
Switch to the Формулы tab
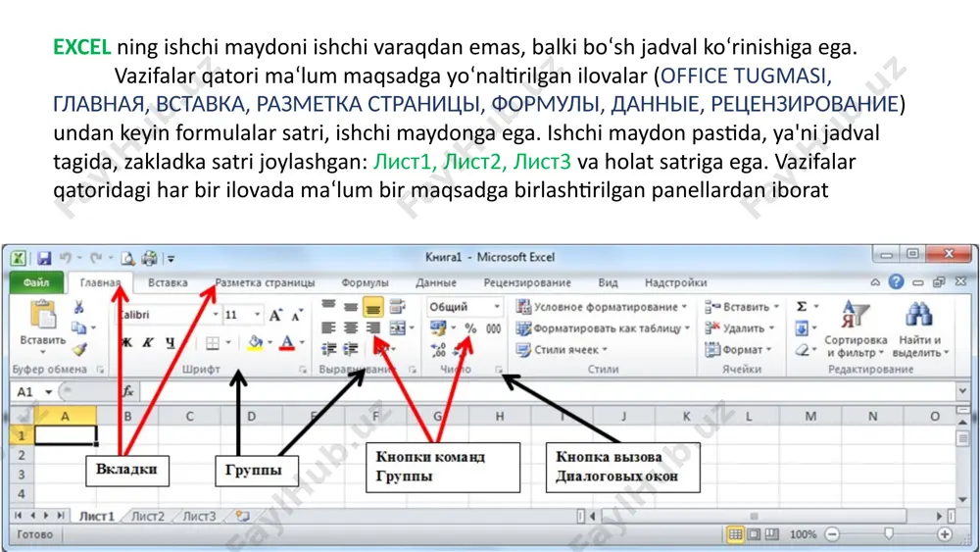(365, 282)
